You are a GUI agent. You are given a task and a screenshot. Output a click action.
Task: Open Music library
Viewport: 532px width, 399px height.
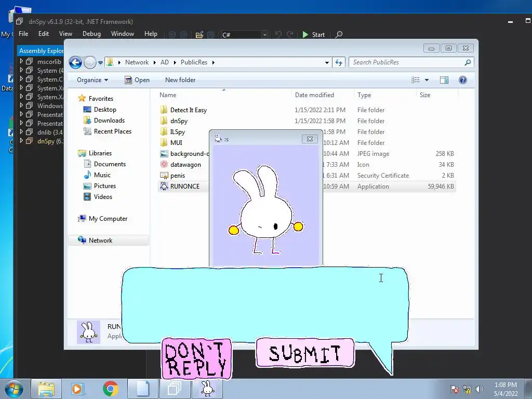pyautogui.click(x=102, y=175)
